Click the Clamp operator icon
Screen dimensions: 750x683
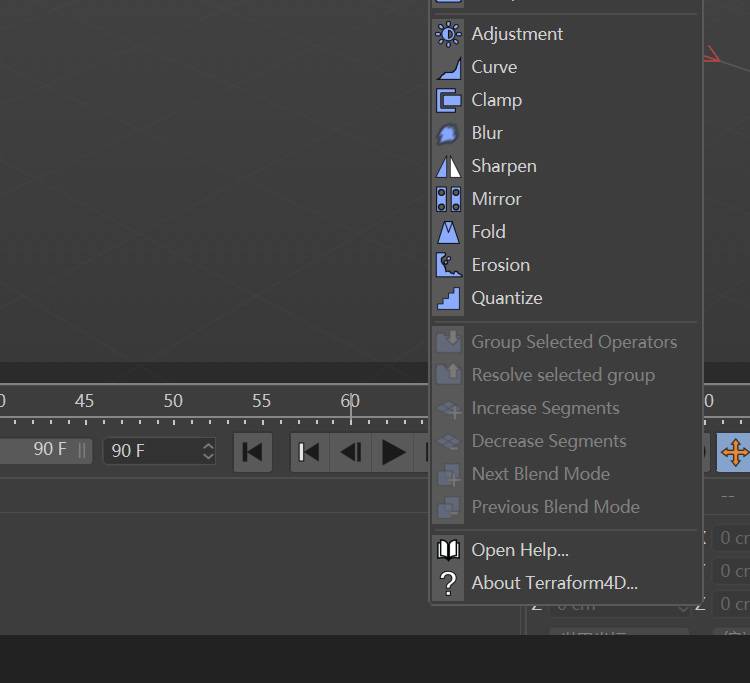pyautogui.click(x=448, y=100)
